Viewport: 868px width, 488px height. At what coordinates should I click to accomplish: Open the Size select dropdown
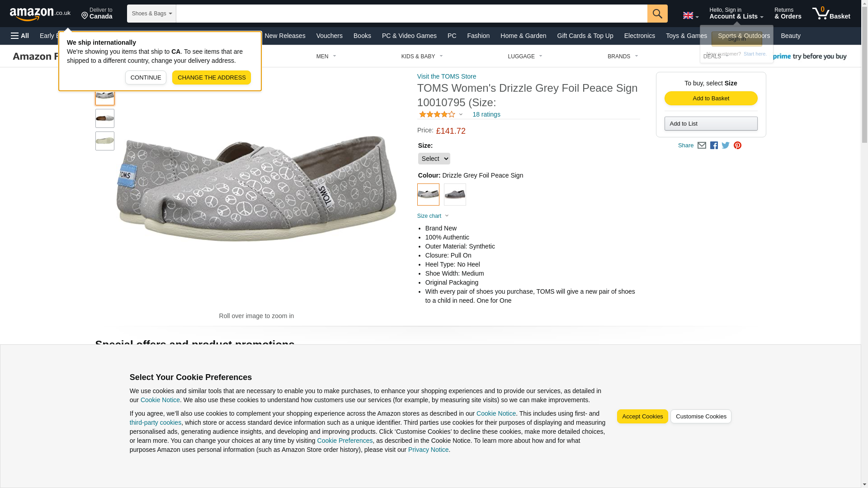pyautogui.click(x=434, y=159)
